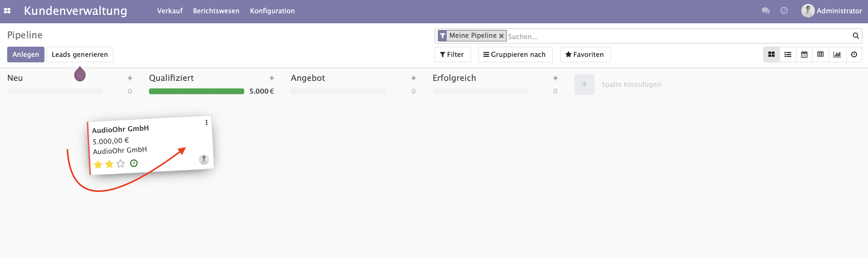The width and height of the screenshot is (868, 257).
Task: Add a quick lead in Angebot column
Action: (x=414, y=78)
